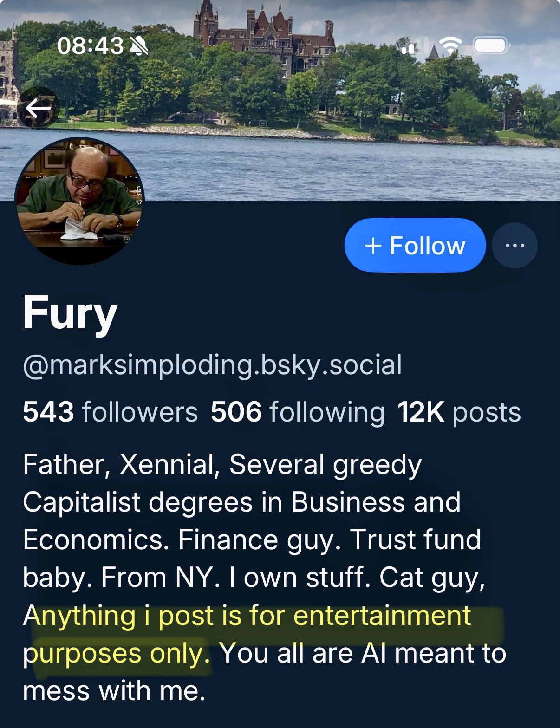Tap the "Trust fund baby" bio text
The width and height of the screenshot is (560, 728).
415,540
